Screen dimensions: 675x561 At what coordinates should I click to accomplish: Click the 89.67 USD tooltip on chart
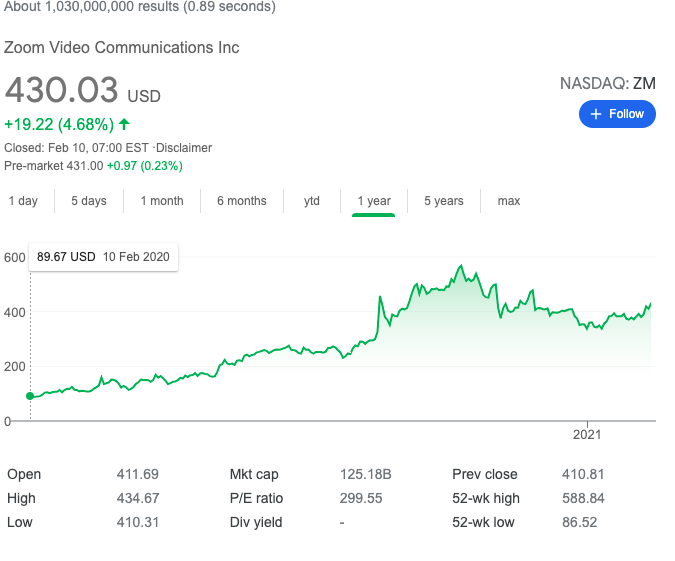click(103, 257)
